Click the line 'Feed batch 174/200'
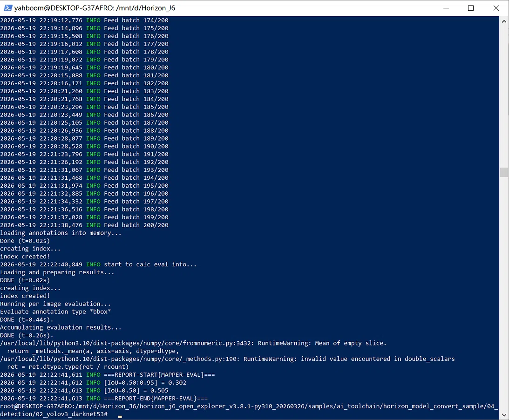Image resolution: width=509 pixels, height=420 pixels. coord(84,20)
